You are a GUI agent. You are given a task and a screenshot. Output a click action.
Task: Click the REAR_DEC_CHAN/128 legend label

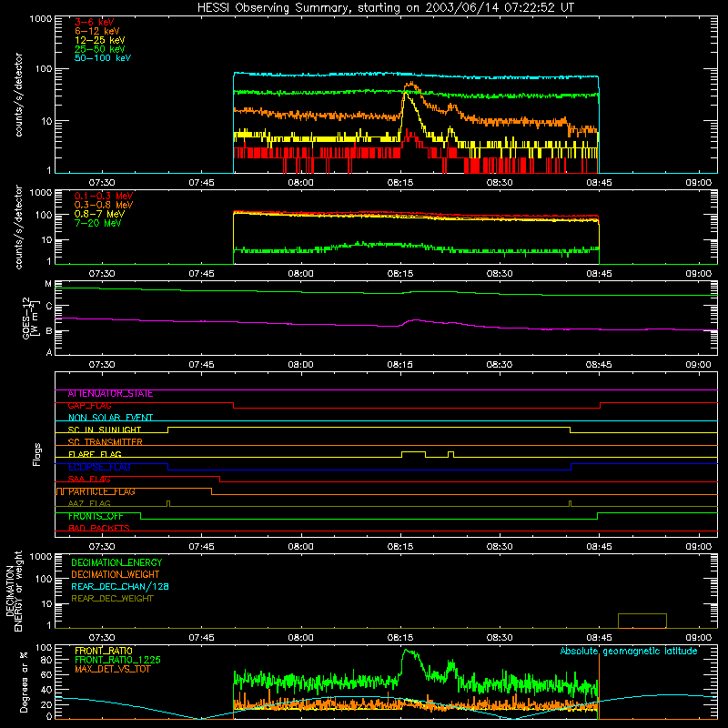(x=120, y=587)
